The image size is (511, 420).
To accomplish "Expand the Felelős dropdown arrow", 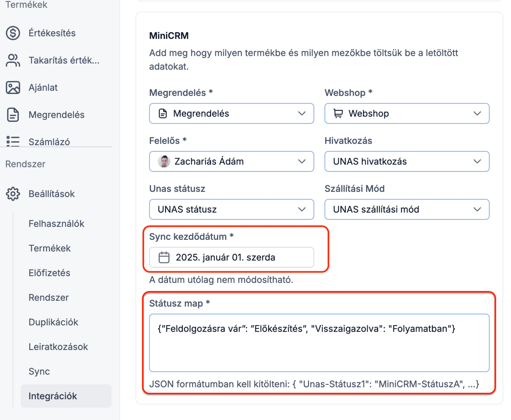I will point(302,161).
